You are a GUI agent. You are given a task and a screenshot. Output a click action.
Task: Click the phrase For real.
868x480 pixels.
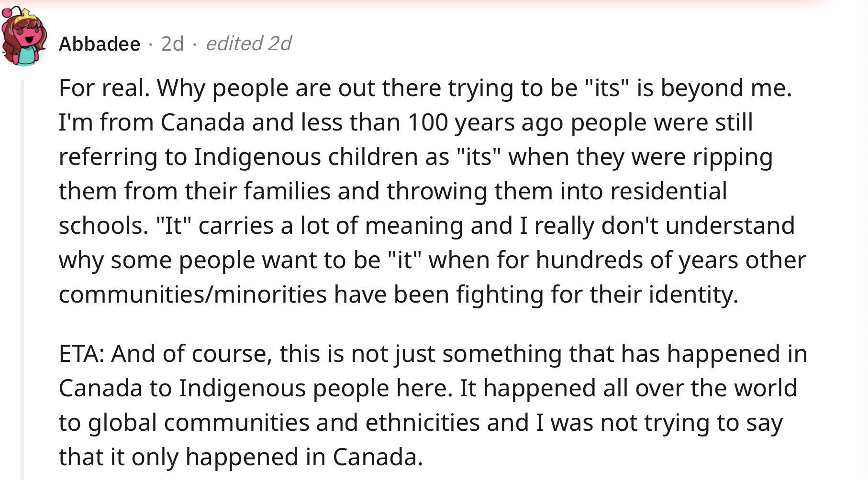[x=104, y=88]
